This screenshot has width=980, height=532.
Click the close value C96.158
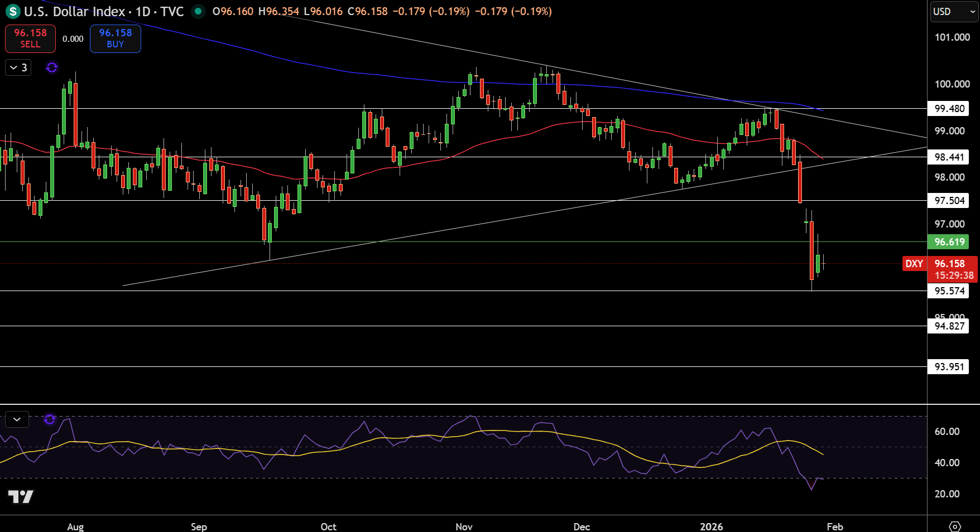(x=367, y=11)
